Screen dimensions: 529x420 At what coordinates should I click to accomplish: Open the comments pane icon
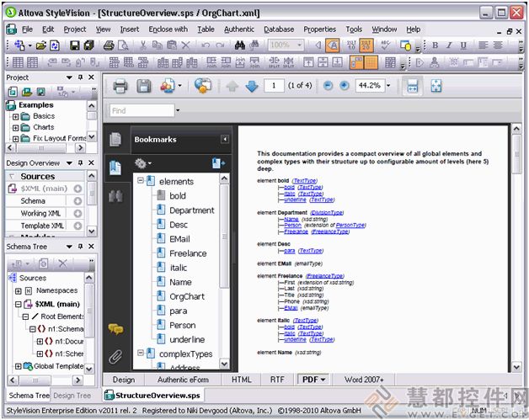[x=115, y=328]
